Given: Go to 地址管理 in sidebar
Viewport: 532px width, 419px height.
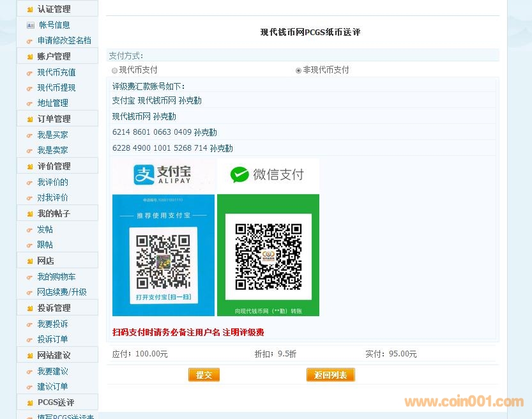Looking at the screenshot, I should [52, 103].
